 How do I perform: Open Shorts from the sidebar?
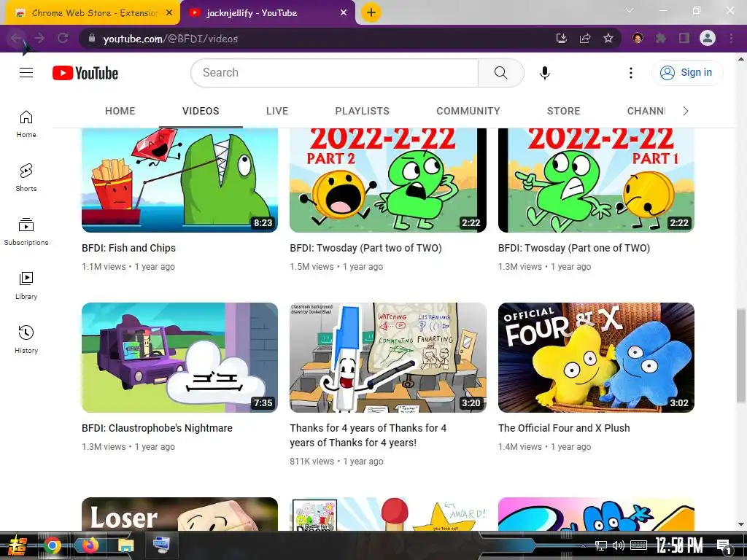coord(26,178)
